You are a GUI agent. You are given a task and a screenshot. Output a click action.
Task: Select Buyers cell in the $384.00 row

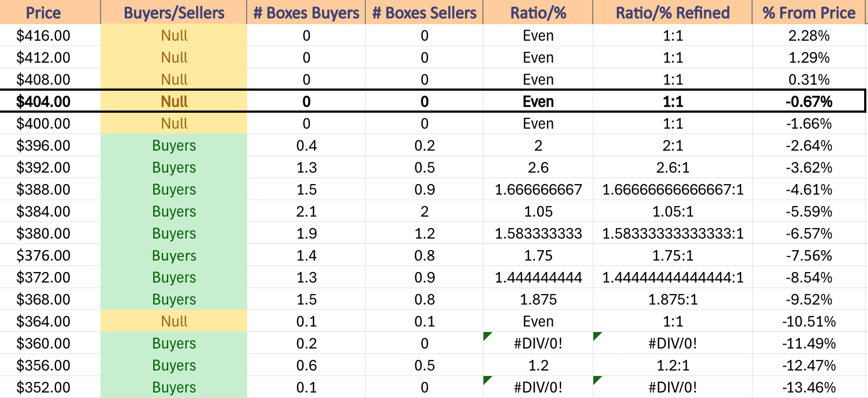point(174,212)
